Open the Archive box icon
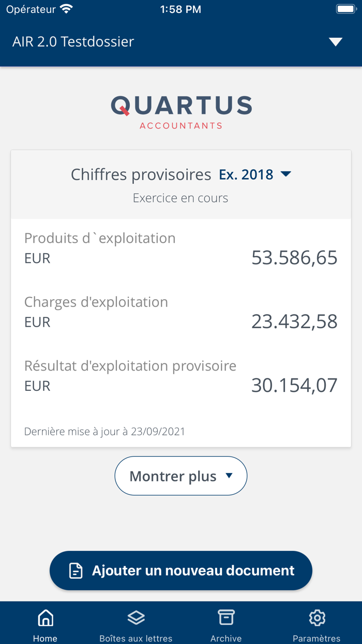 click(x=226, y=617)
